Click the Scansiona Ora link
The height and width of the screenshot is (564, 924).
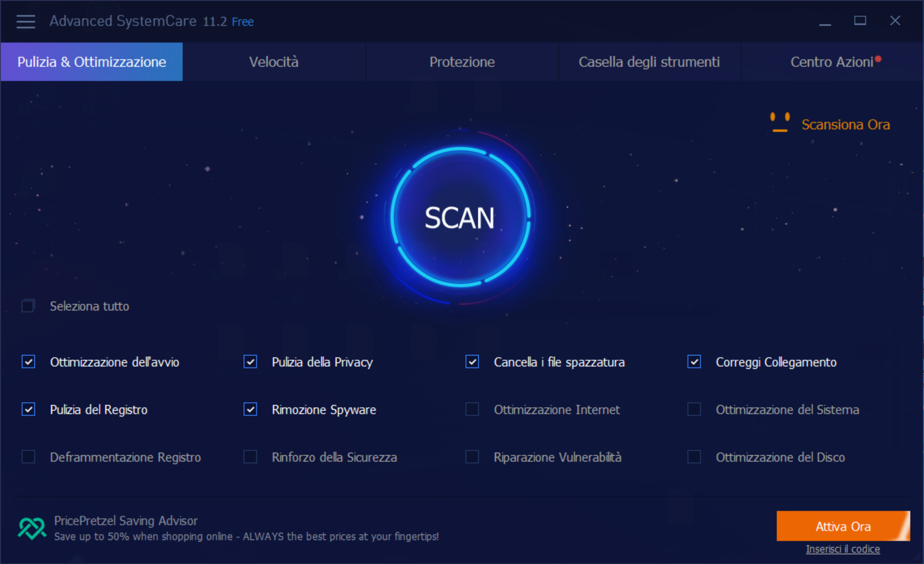tap(846, 124)
